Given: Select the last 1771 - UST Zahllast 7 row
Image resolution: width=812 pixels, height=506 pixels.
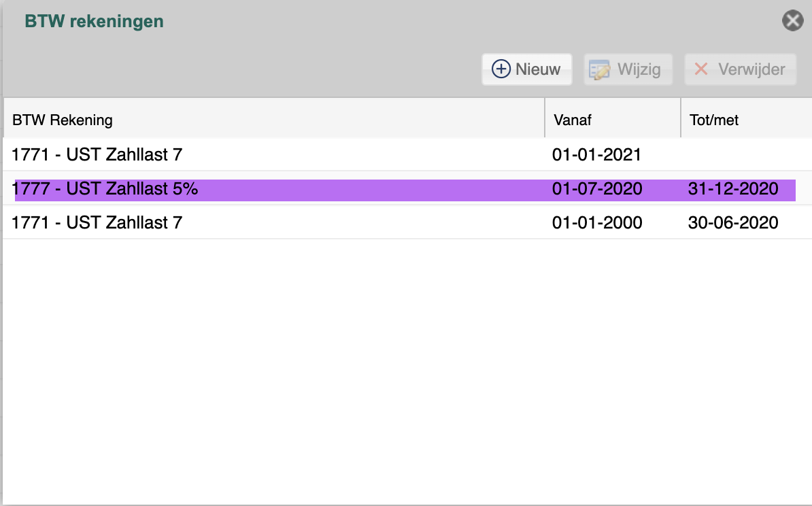Looking at the screenshot, I should [x=97, y=222].
